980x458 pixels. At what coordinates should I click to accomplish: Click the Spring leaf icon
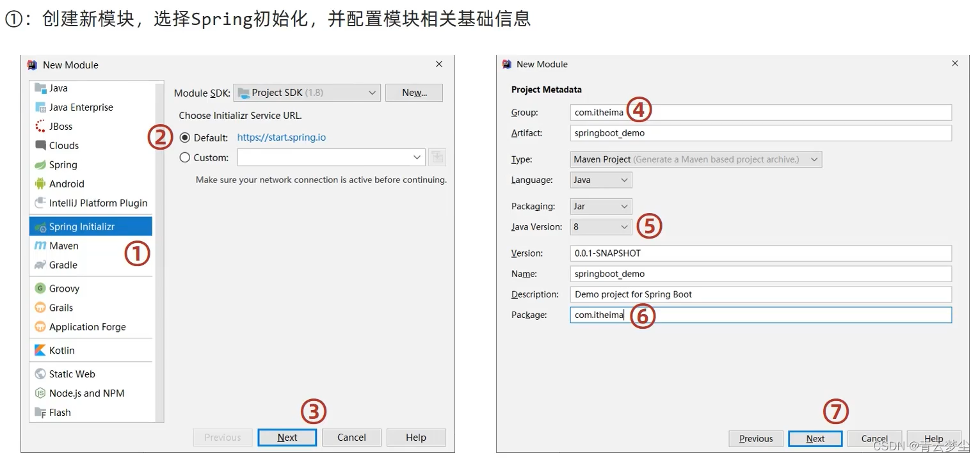pos(40,164)
